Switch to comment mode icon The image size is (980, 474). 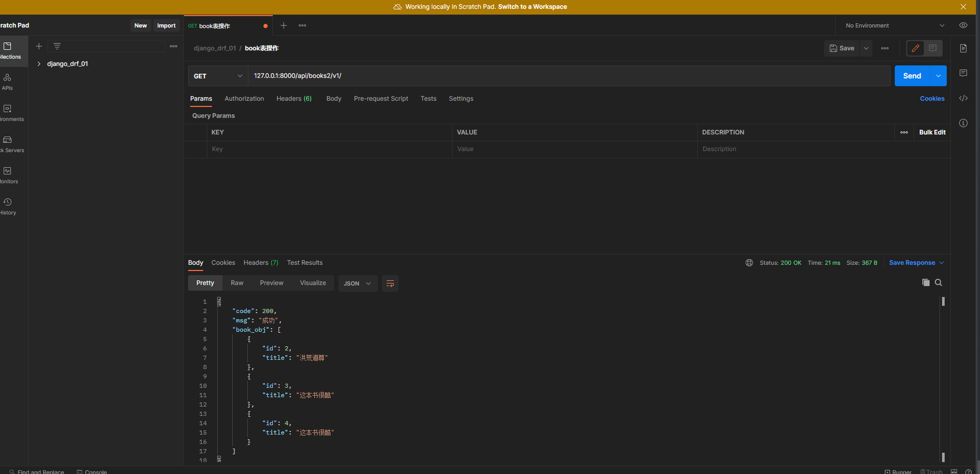(x=933, y=48)
